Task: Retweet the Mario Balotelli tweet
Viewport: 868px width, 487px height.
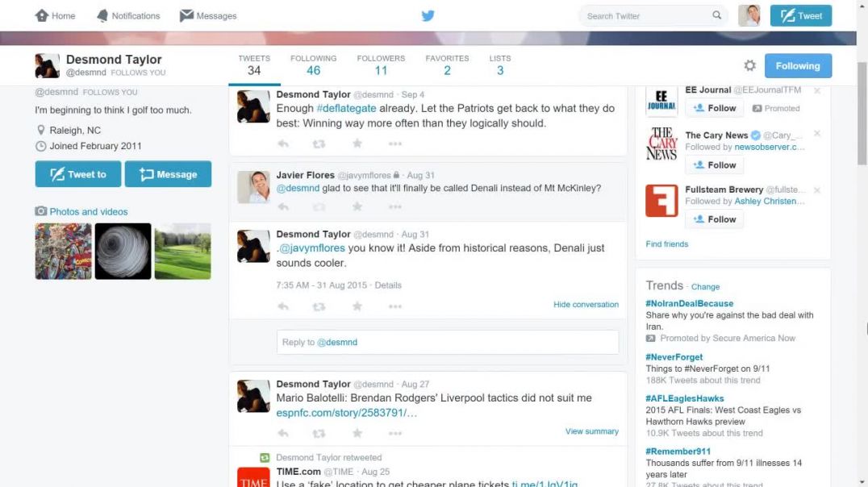Action: [x=319, y=433]
